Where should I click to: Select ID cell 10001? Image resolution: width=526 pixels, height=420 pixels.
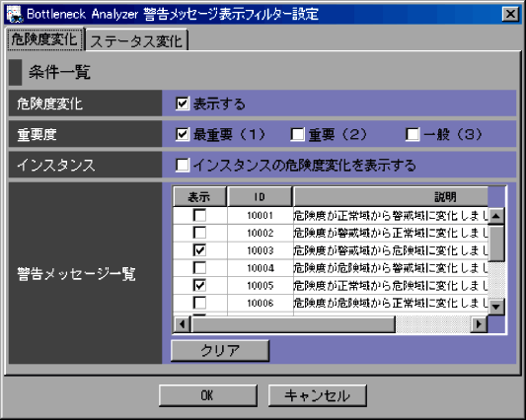[260, 215]
